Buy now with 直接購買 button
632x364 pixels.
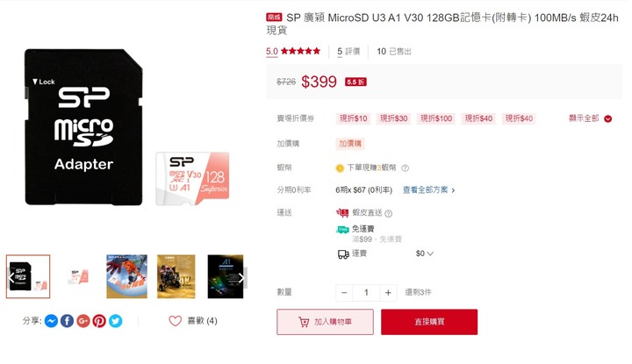click(429, 322)
